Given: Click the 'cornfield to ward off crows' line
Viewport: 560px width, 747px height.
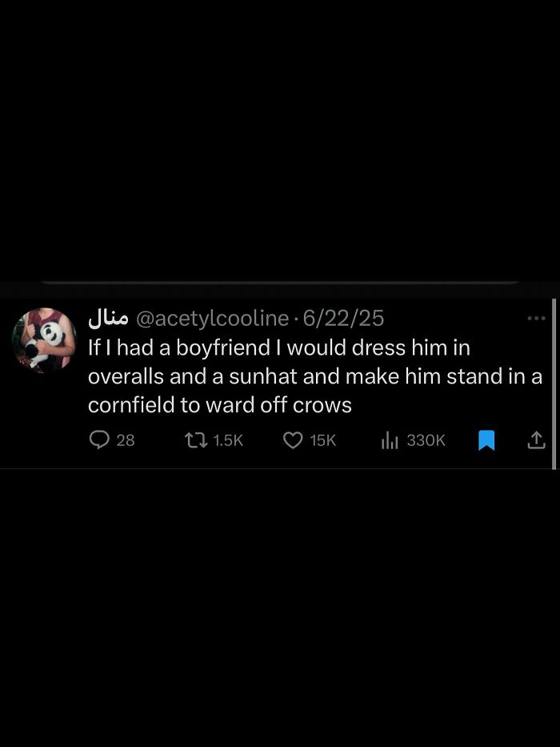Looking at the screenshot, I should tap(219, 405).
